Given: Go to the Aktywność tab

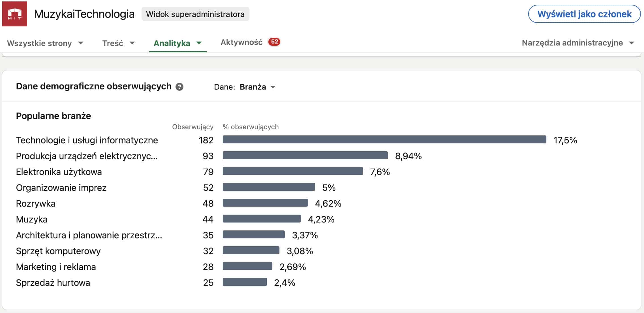Looking at the screenshot, I should tap(241, 42).
